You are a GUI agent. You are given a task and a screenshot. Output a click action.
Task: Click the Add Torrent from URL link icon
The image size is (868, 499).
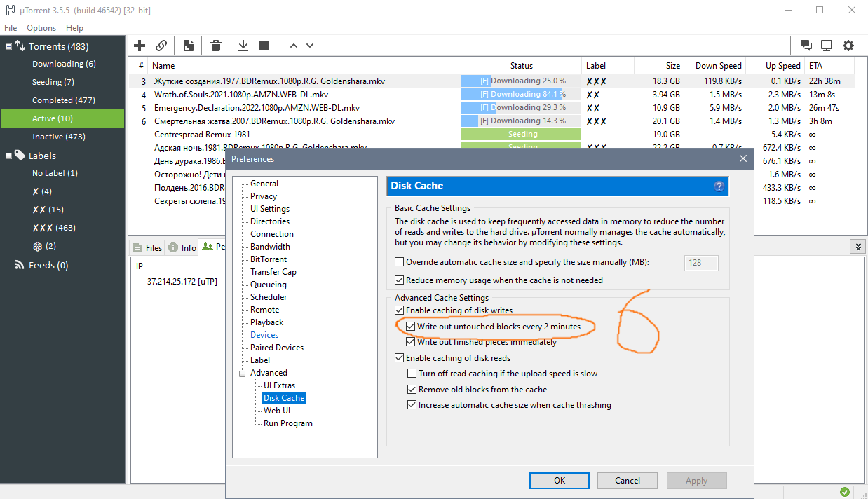click(x=161, y=46)
